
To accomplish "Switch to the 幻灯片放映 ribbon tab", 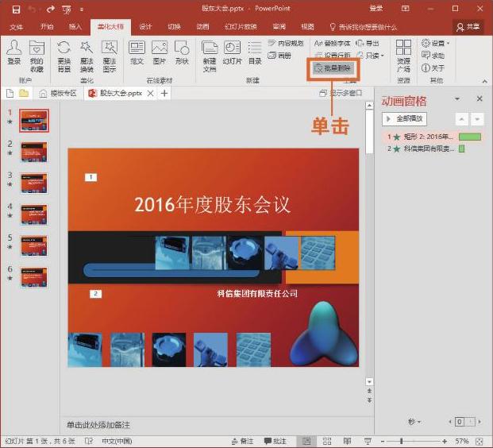I will [x=241, y=26].
